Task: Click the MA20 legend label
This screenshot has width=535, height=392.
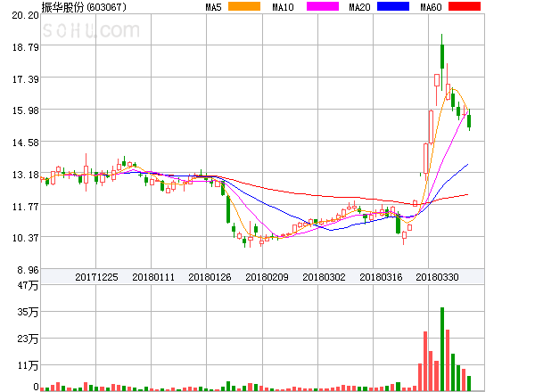Action: coord(359,7)
